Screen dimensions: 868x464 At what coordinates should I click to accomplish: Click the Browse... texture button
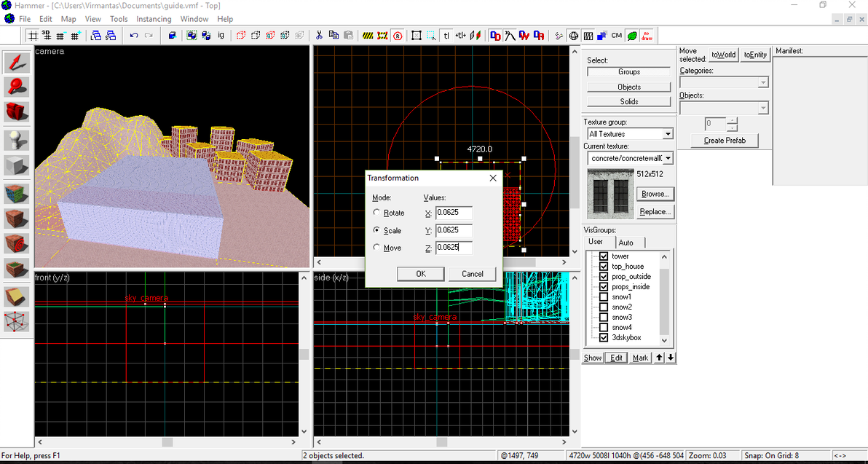[655, 194]
